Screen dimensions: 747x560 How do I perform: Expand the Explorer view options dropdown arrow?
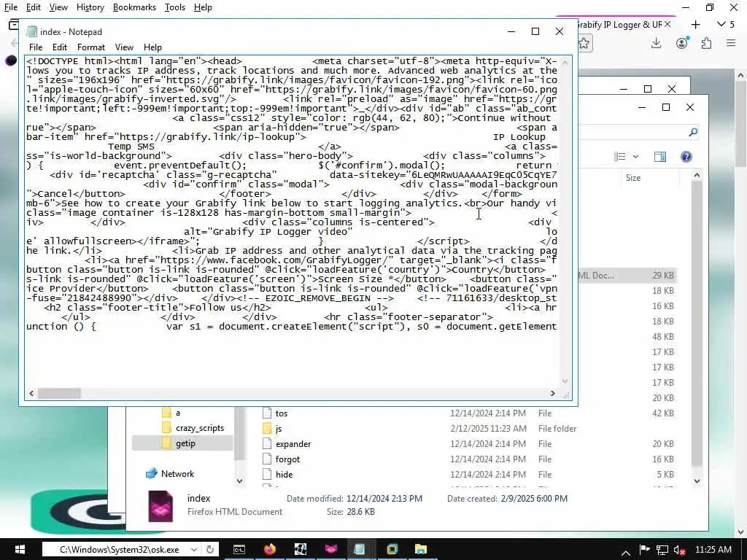point(635,157)
